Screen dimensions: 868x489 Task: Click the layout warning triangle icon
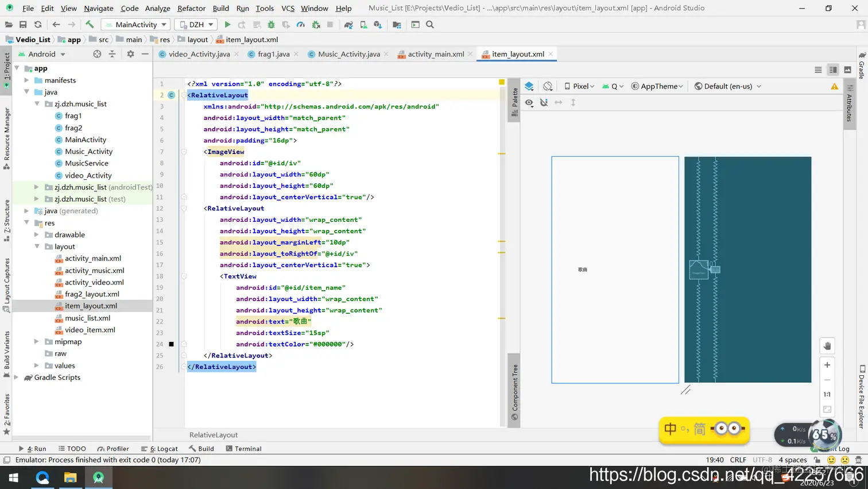tap(834, 86)
